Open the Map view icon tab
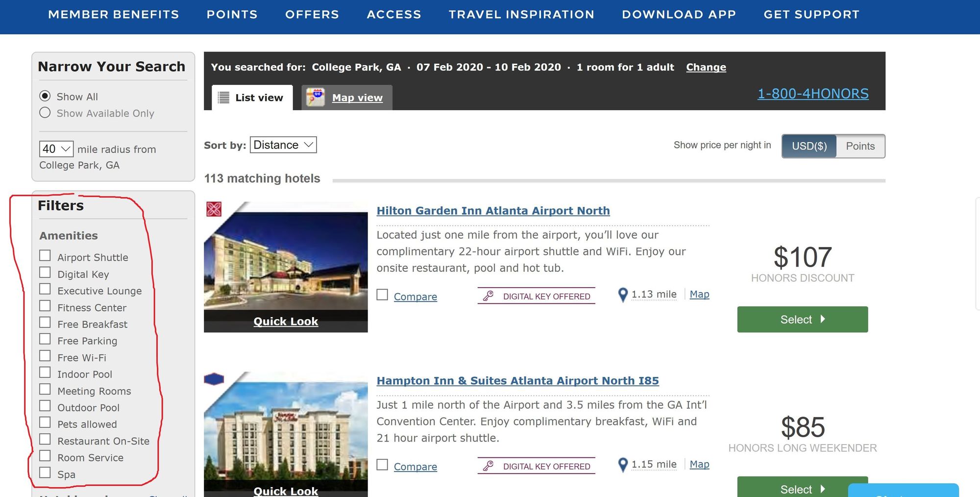980x497 pixels. [x=316, y=97]
